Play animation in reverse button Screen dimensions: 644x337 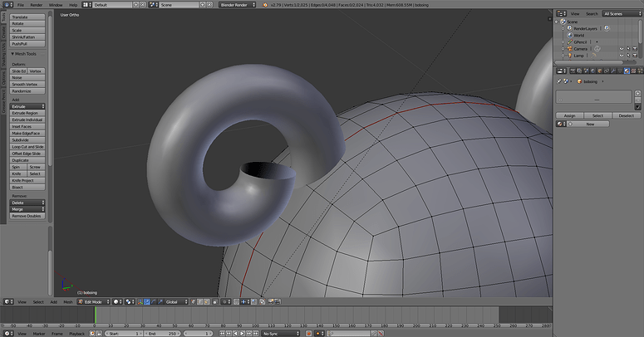[236, 334]
